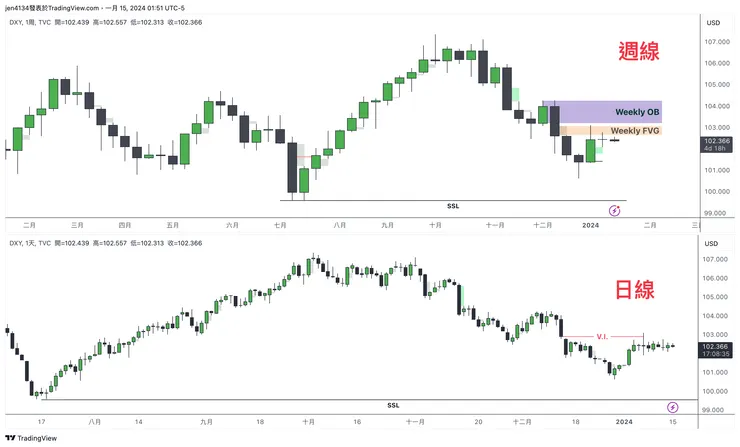The width and height of the screenshot is (740, 447).
Task: Click 四月 on the weekly time axis
Action: [125, 225]
